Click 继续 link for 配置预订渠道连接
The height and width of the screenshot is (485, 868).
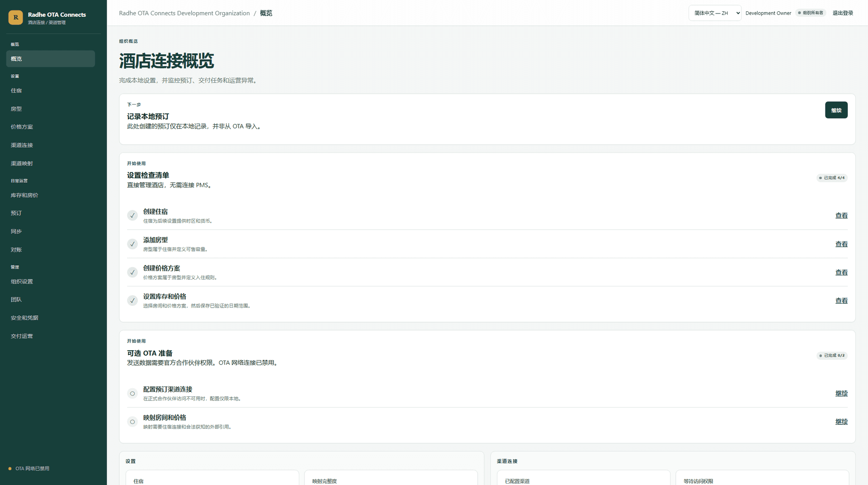[x=841, y=394]
